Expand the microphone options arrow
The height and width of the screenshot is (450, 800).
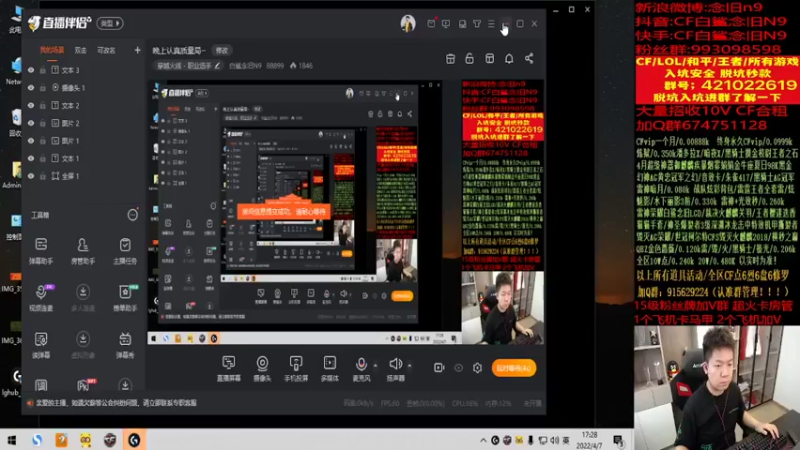[376, 365]
